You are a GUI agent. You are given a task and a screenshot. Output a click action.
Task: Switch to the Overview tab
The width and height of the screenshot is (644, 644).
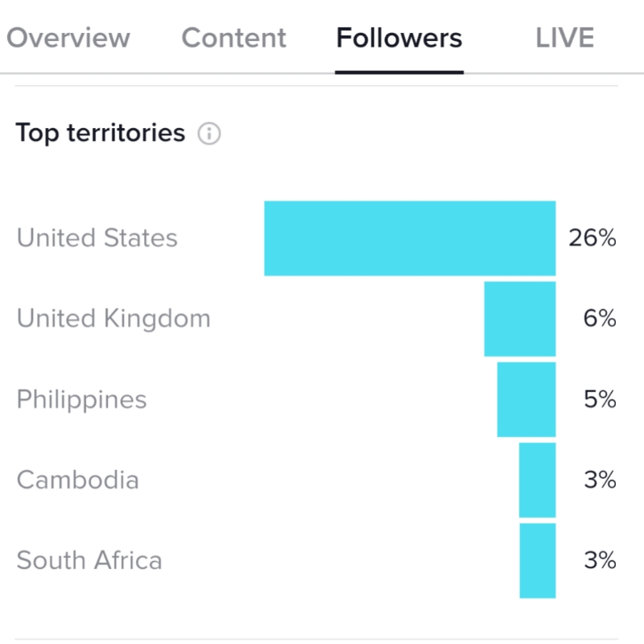click(x=68, y=38)
